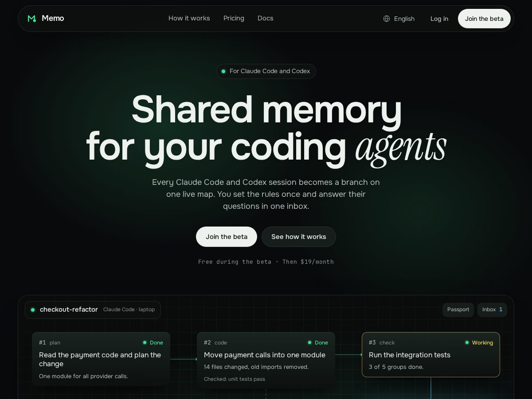Screen dimensions: 532x399
Task: Click '3 of 5 groups done.' text
Action: pyautogui.click(x=396, y=367)
